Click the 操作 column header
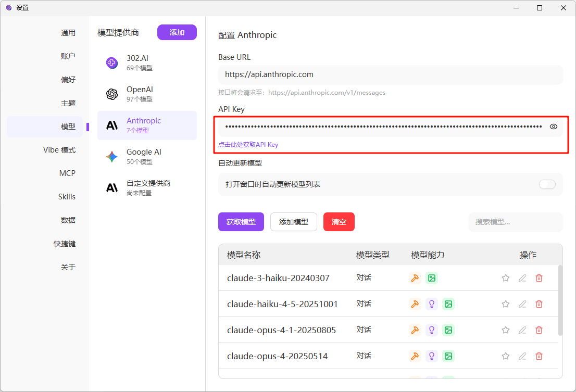 point(528,255)
